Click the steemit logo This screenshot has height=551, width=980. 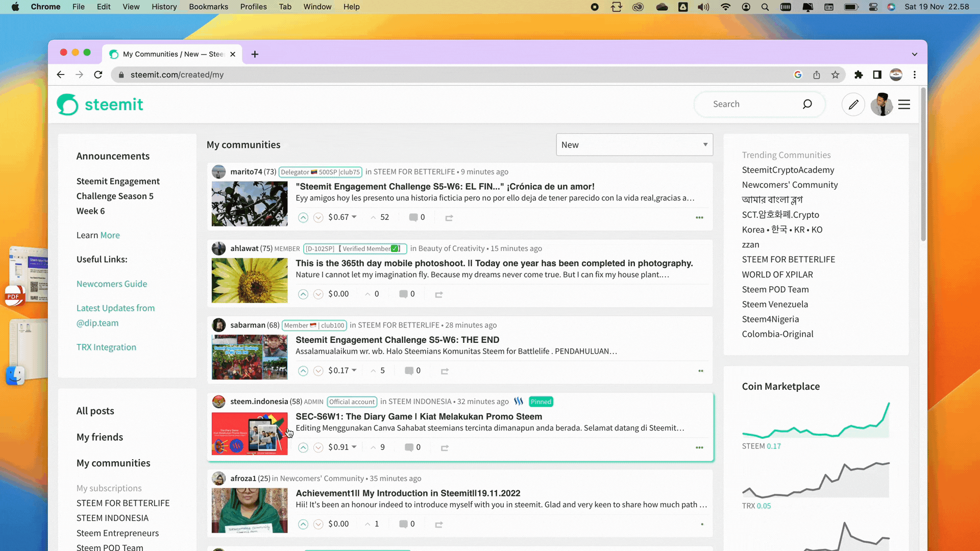pos(100,105)
